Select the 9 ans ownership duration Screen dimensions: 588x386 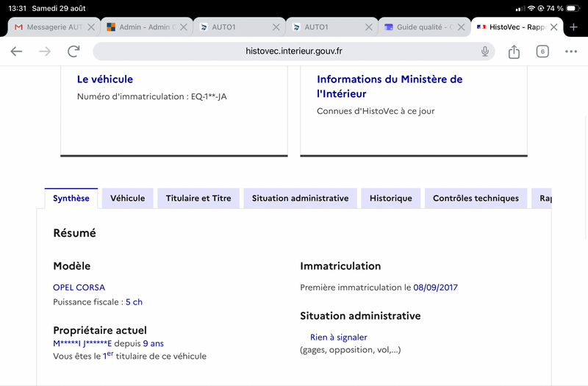[153, 343]
